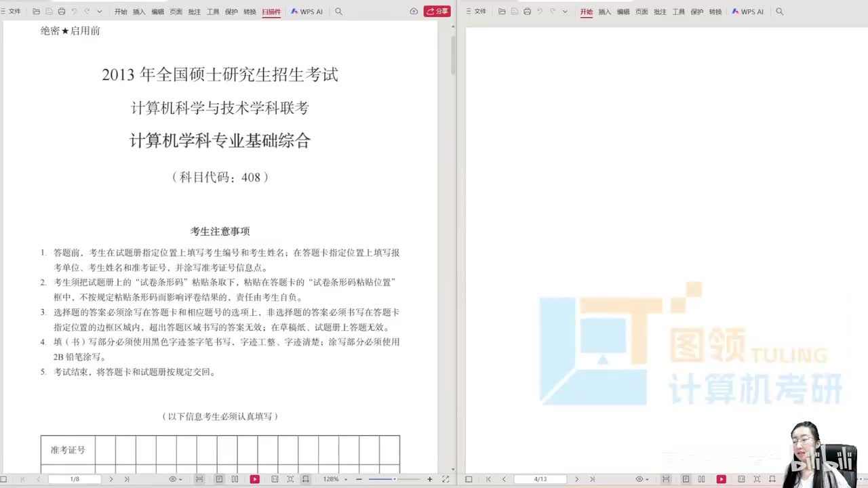
Task: Start slideshow play button in right window
Action: click(722, 479)
